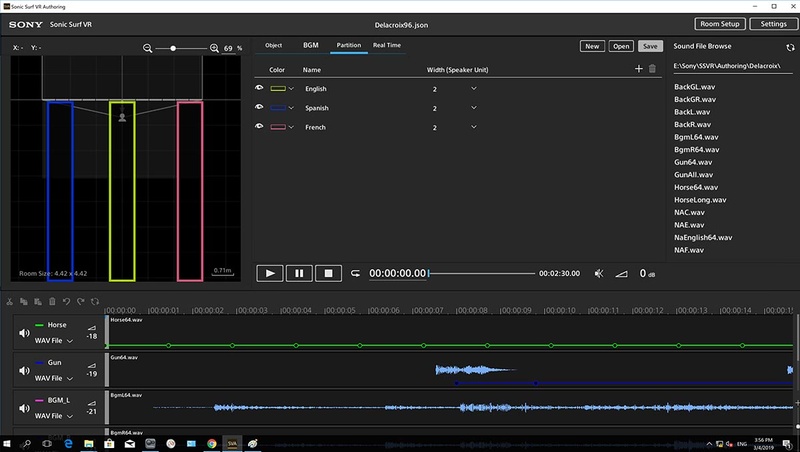Click the cut scissors icon above the tracks

[10, 301]
